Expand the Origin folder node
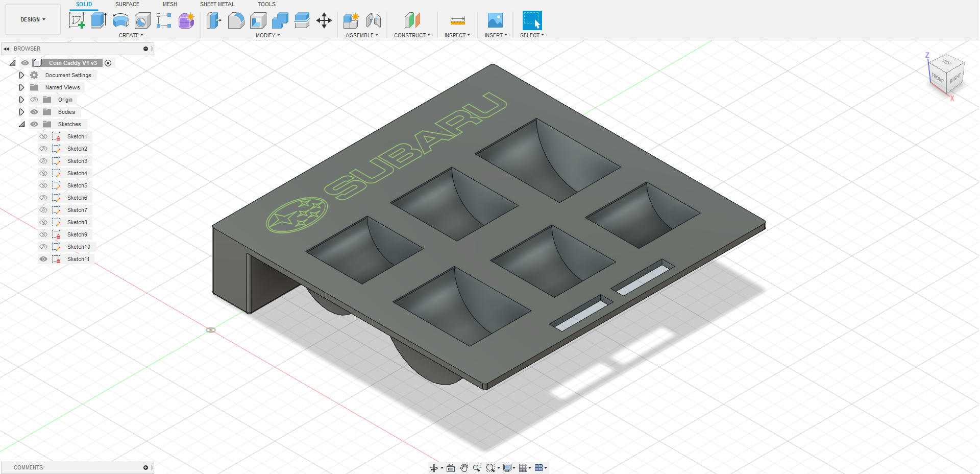The width and height of the screenshot is (980, 474). 21,100
